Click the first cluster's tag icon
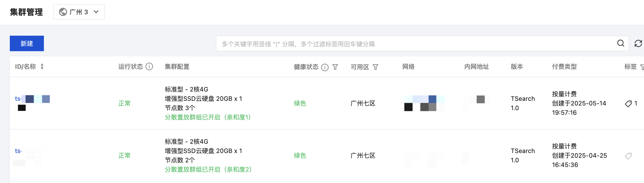Screen dimensions: 644x183 pyautogui.click(x=628, y=104)
